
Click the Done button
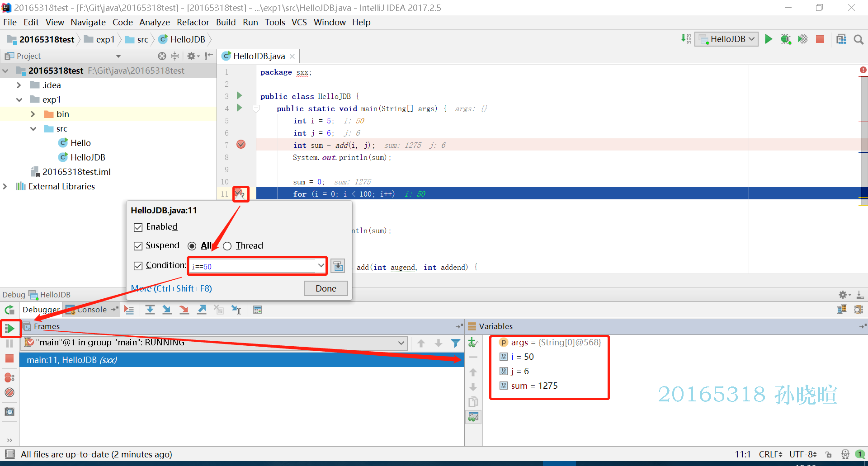(325, 288)
